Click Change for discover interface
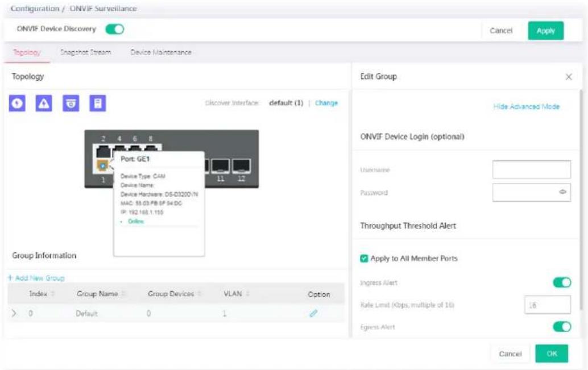Screen dimensions: 588x370 point(326,103)
